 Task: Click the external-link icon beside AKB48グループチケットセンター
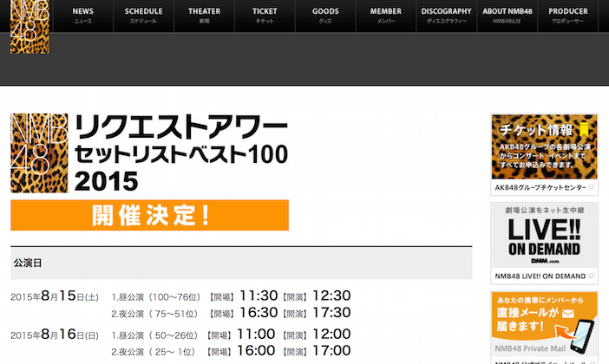click(x=592, y=187)
